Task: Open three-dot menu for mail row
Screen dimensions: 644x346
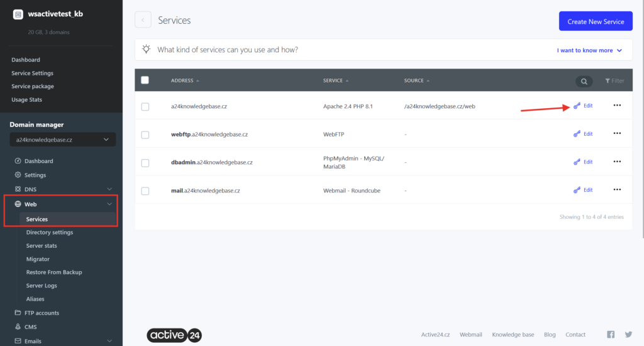Action: coord(617,189)
